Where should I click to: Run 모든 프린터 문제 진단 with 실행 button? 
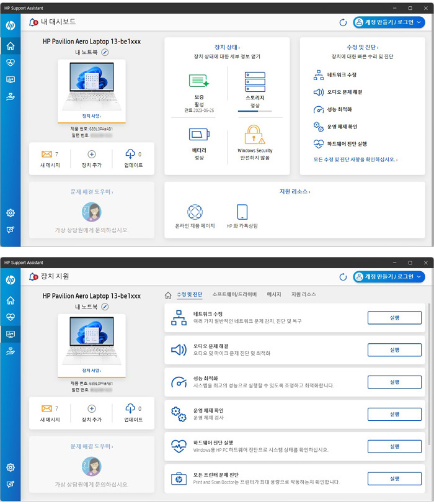pyautogui.click(x=394, y=479)
